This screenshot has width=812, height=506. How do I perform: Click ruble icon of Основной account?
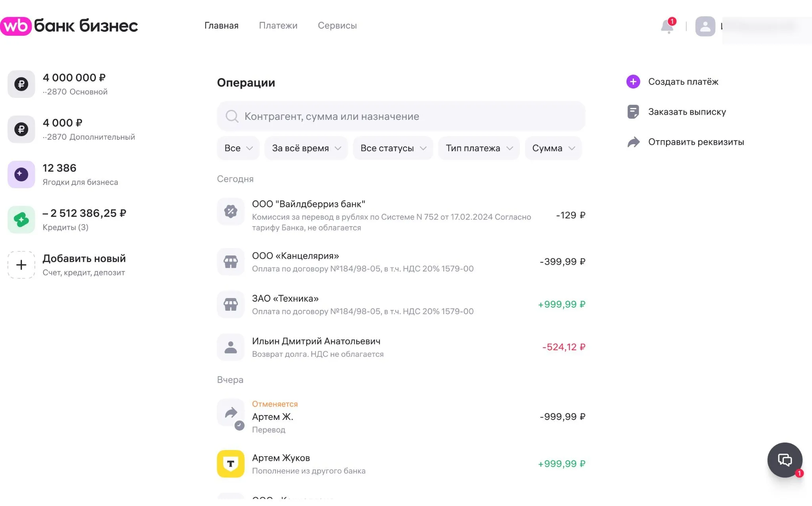point(21,84)
